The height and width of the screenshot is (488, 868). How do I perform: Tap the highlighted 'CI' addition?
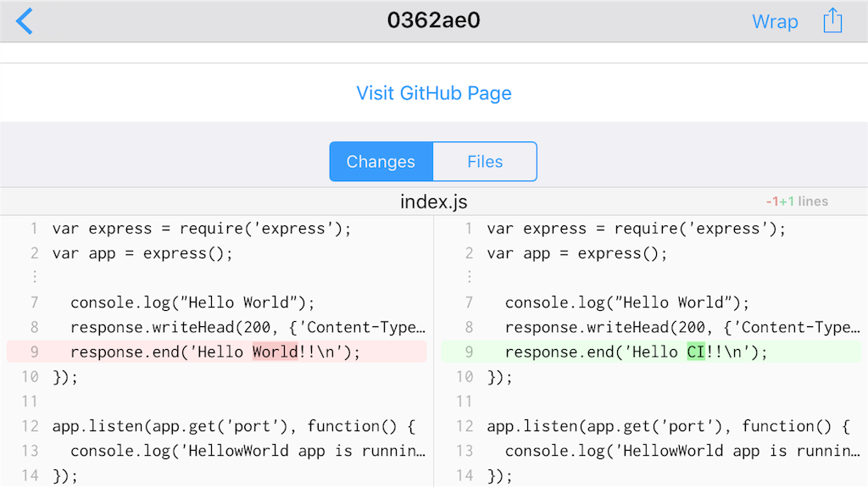coord(697,352)
